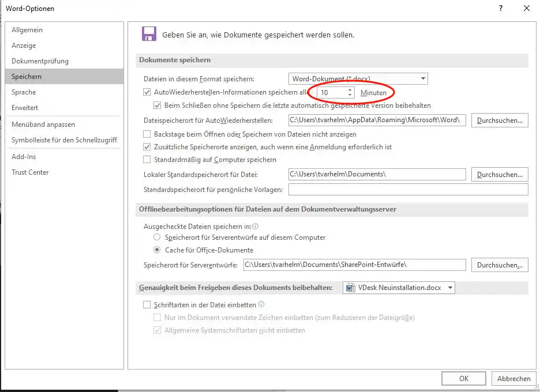Expand the VDesk Neuinstallation.docx dropdown

(x=450, y=288)
